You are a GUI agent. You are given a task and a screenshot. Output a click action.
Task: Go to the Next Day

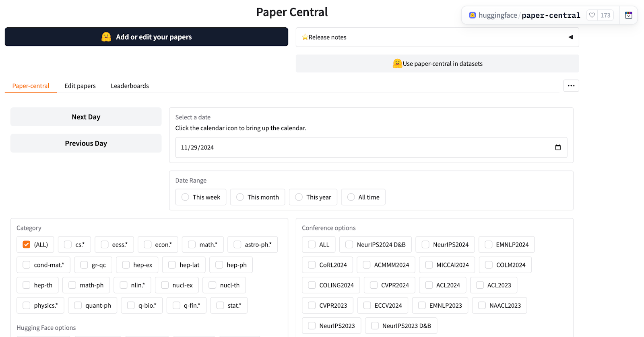coord(86,117)
